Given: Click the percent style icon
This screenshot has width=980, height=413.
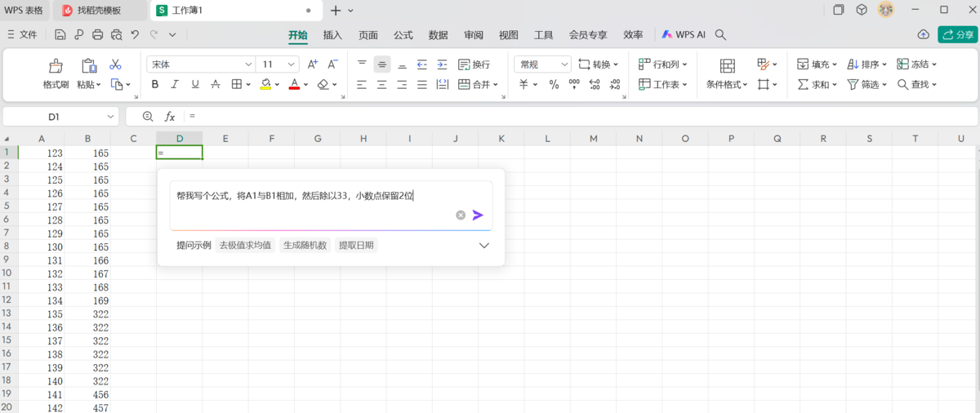Looking at the screenshot, I should pos(554,84).
